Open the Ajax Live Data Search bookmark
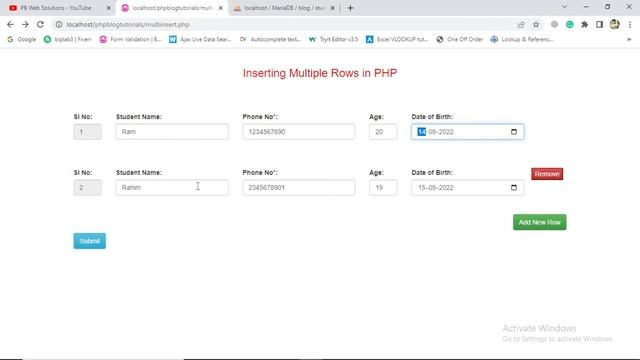 pyautogui.click(x=200, y=39)
